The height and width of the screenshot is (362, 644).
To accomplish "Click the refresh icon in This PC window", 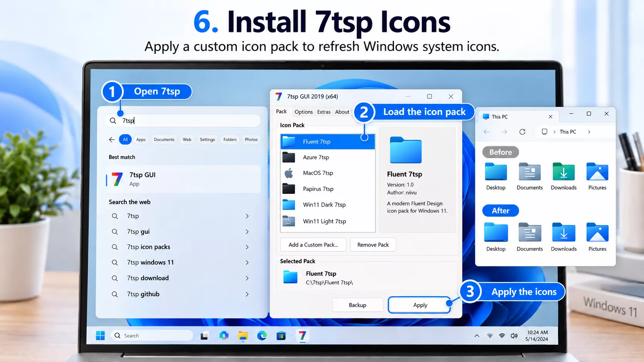I will point(522,132).
